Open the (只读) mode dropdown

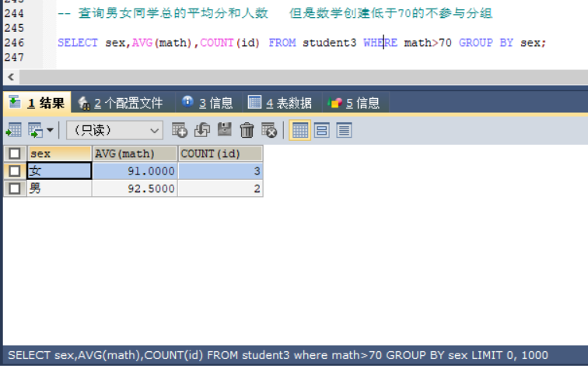click(x=114, y=130)
